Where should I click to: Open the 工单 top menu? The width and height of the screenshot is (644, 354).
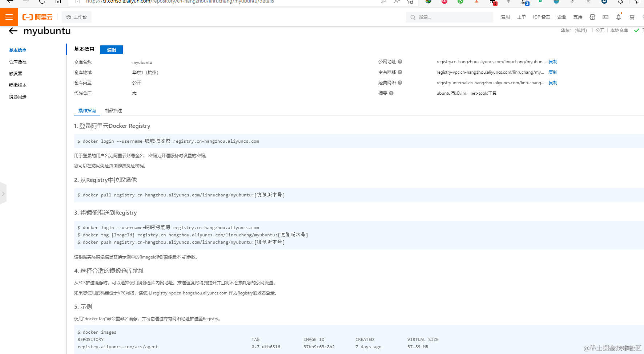click(x=521, y=17)
